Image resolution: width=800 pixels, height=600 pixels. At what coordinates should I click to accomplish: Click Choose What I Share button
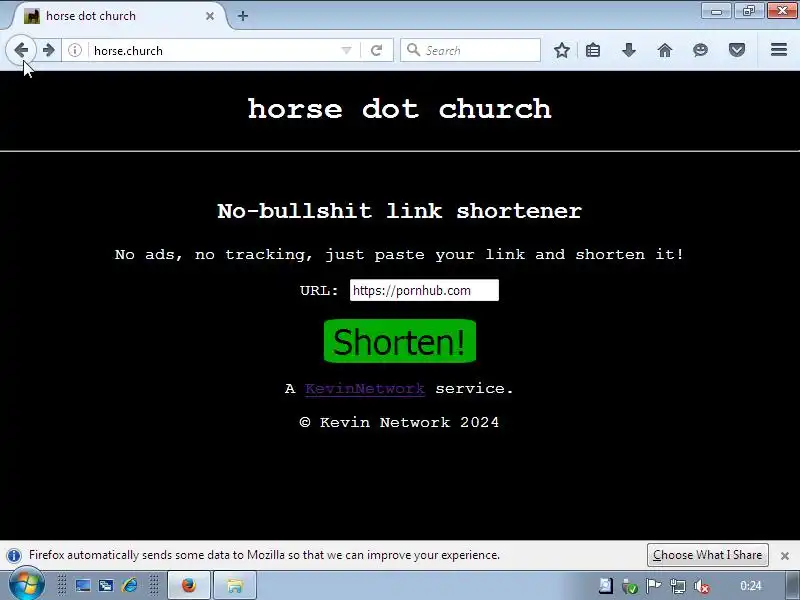[708, 555]
